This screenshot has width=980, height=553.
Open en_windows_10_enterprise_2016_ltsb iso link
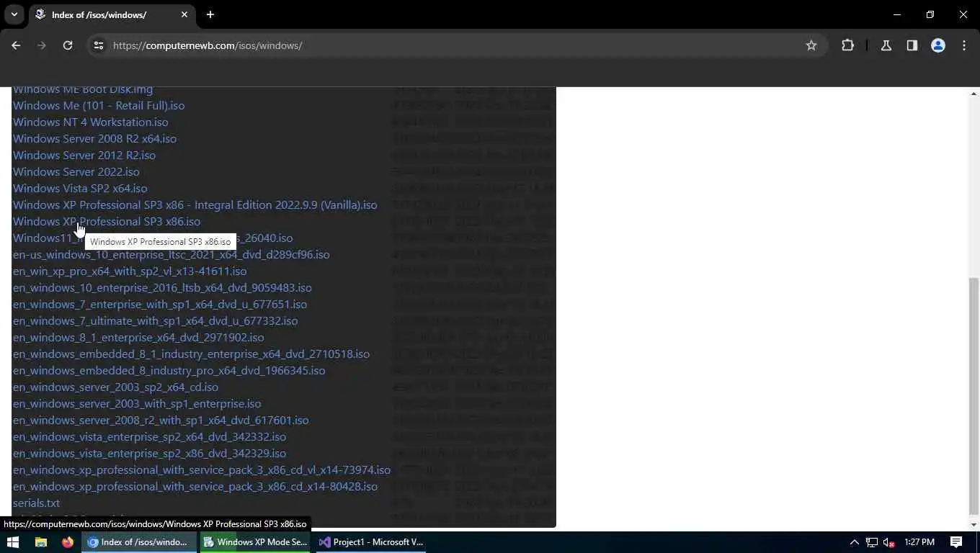point(162,287)
